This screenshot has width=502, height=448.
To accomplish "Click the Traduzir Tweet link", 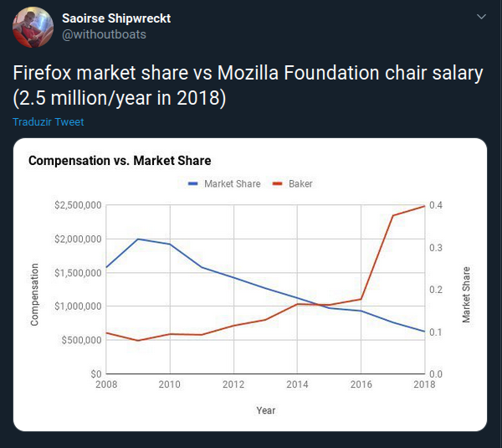I will click(x=49, y=122).
